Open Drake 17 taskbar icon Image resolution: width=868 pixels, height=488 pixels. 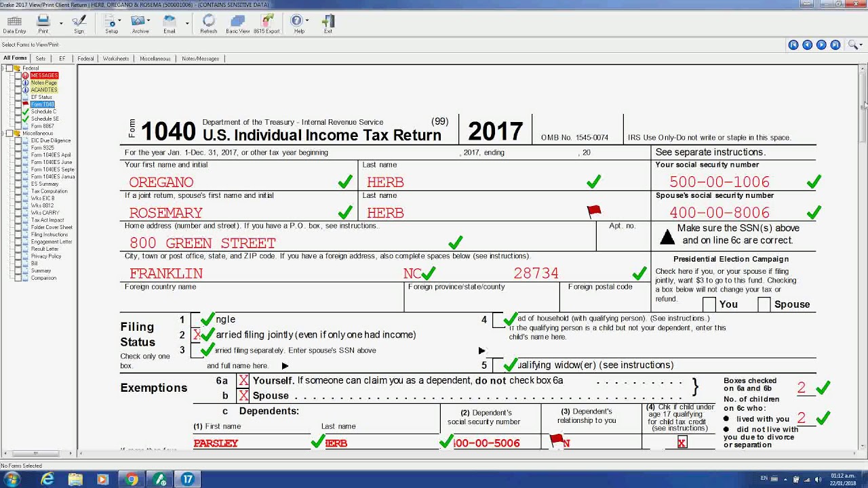tap(188, 479)
